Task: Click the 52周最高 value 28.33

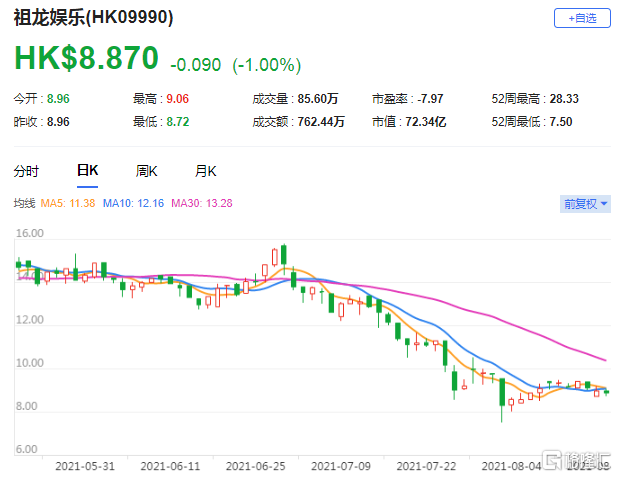Action: [x=564, y=99]
